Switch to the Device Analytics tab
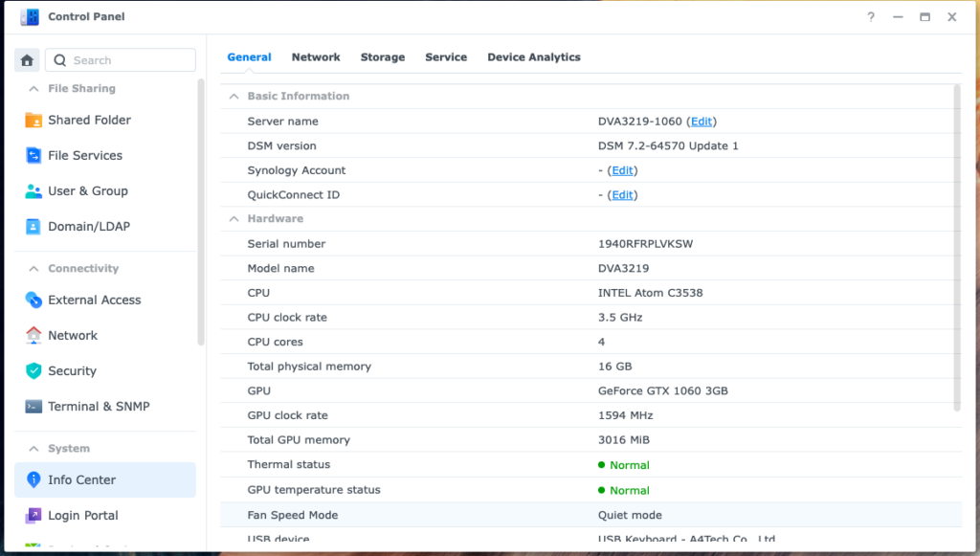Image resolution: width=980 pixels, height=556 pixels. 533,57
